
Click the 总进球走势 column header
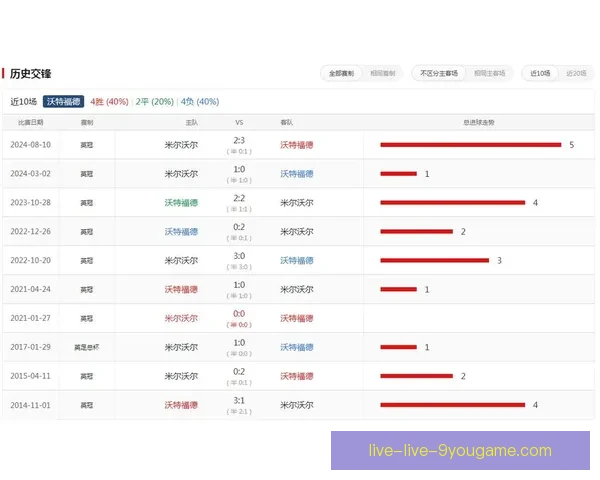(479, 122)
